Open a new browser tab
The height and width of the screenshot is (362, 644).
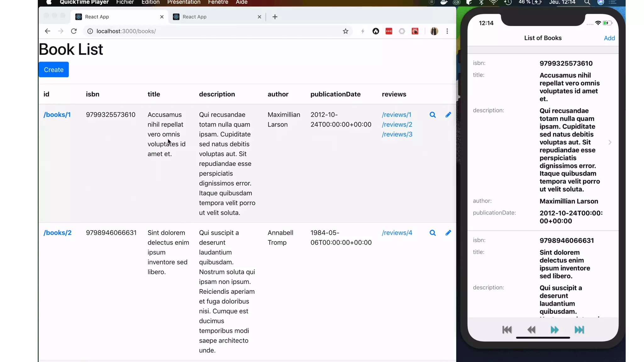pyautogui.click(x=275, y=17)
